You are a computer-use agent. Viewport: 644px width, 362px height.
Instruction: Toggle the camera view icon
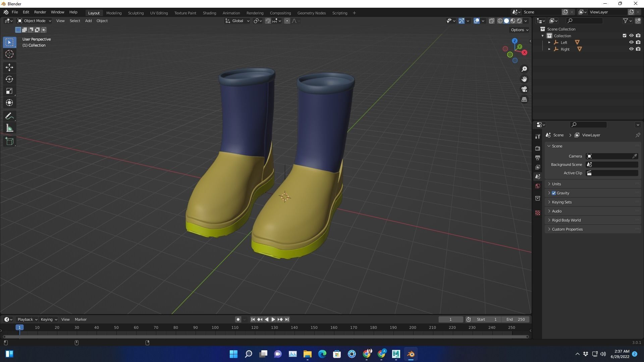pyautogui.click(x=524, y=89)
